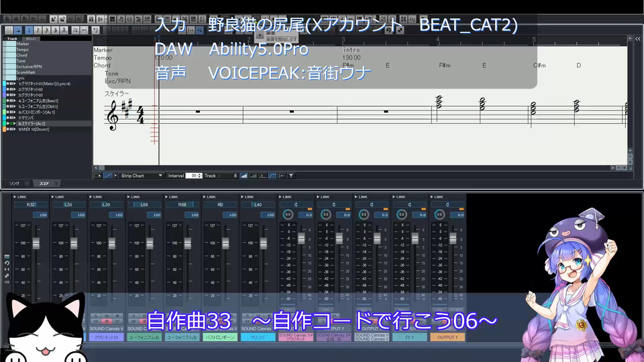This screenshot has height=362, width=644.
Task: Click the curve shape icon in strip chart bar
Action: point(272,176)
